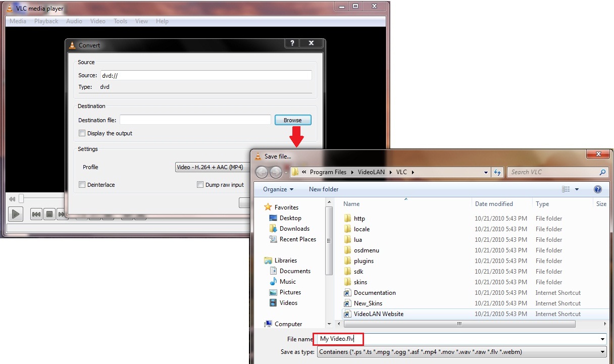Click the Play button in VLC

pyautogui.click(x=16, y=214)
